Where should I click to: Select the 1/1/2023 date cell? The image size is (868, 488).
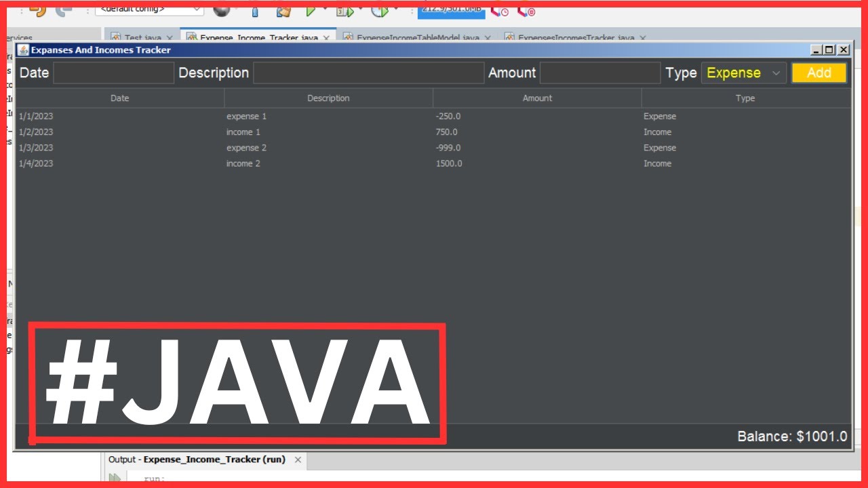pyautogui.click(x=119, y=117)
